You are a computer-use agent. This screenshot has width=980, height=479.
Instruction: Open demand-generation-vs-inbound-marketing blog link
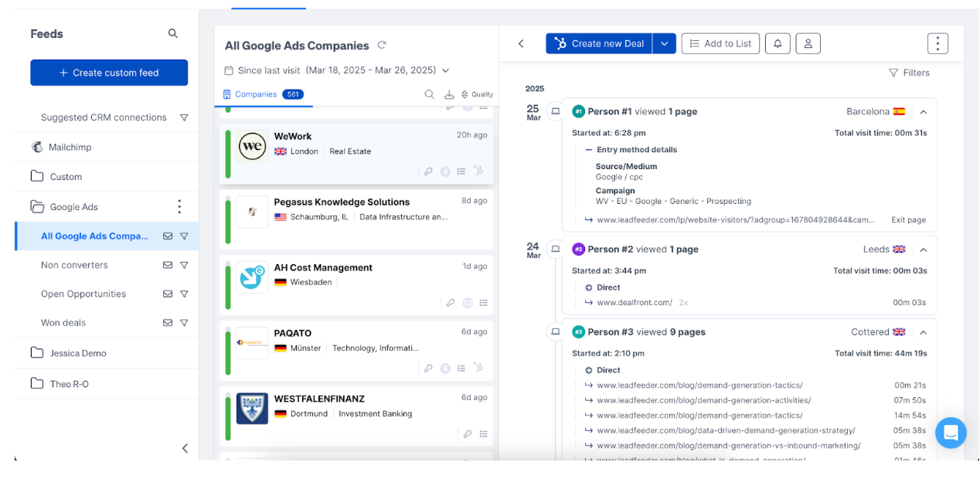coord(728,445)
